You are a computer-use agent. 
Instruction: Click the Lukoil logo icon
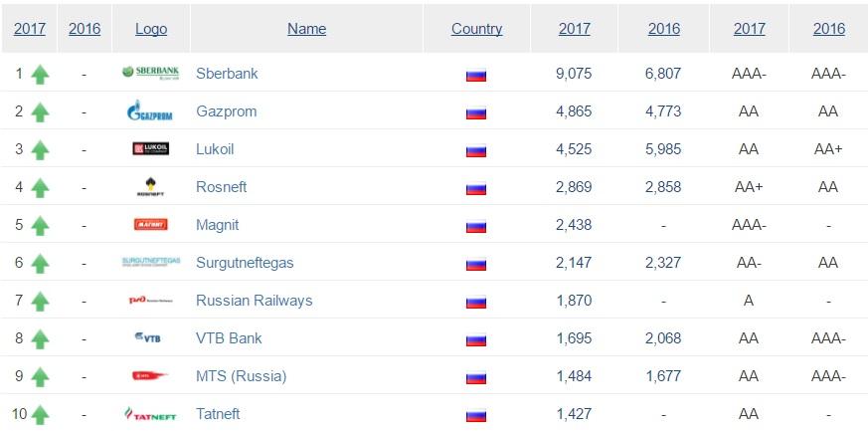pos(150,148)
